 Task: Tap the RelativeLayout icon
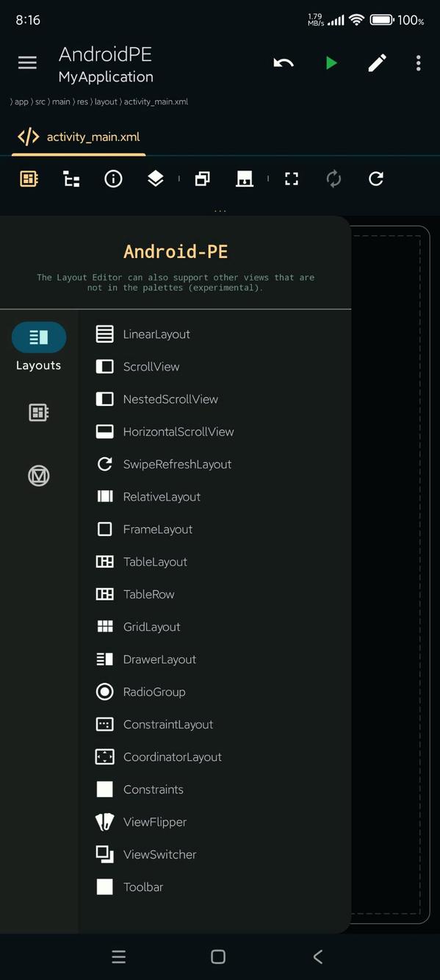tap(105, 496)
